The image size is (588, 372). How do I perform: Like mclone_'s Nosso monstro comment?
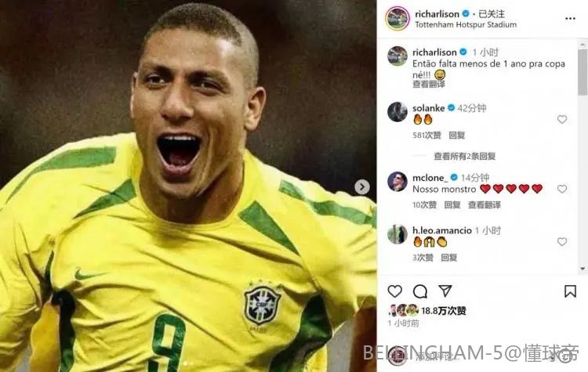562,189
